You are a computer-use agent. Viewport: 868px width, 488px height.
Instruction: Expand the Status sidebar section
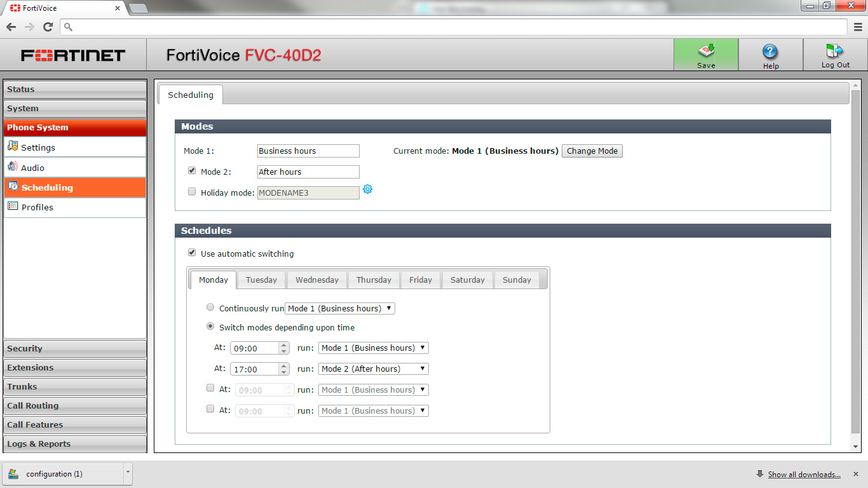pos(75,90)
